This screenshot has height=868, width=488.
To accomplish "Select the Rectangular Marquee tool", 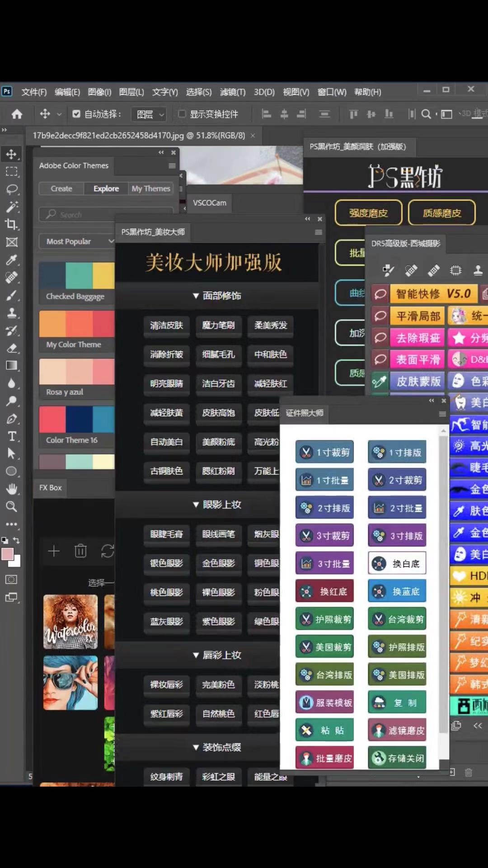I will 12,171.
